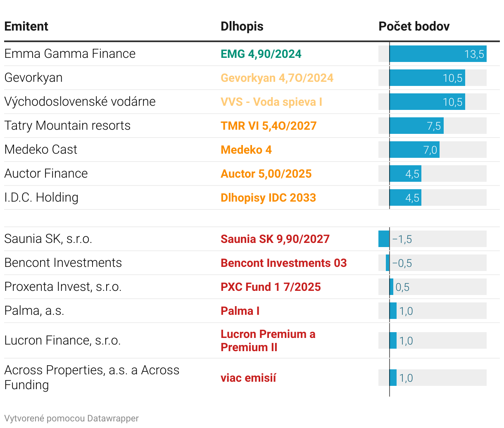Click the Vytvorené pomocou Datawrapper footer
Viewport: 504px width, 428px height.
[71, 418]
